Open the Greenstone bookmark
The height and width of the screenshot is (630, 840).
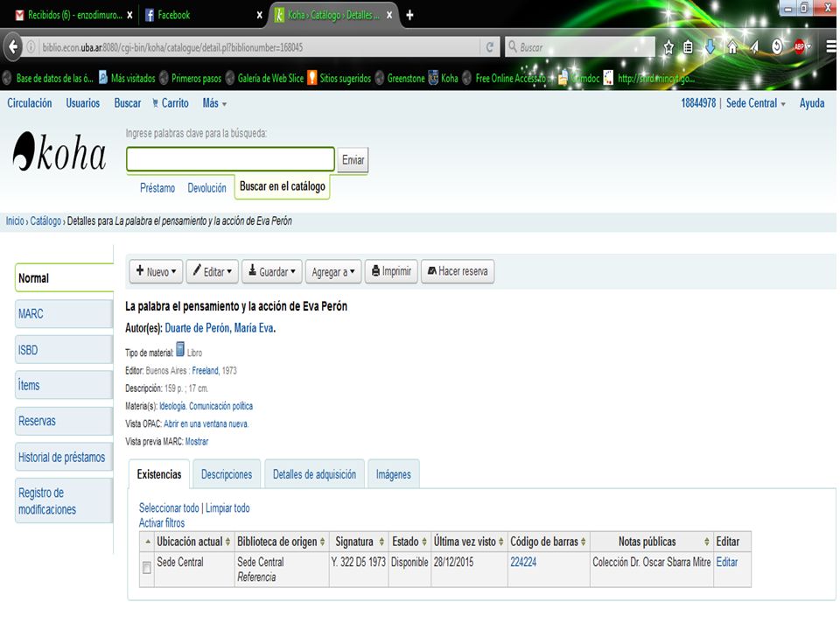click(400, 78)
